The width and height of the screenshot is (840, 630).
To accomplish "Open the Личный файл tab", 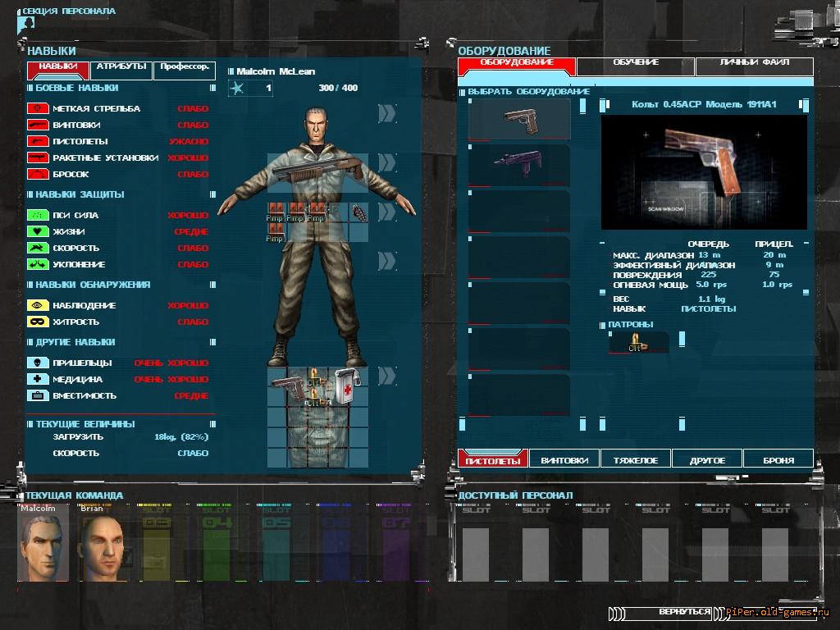I will pos(754,63).
